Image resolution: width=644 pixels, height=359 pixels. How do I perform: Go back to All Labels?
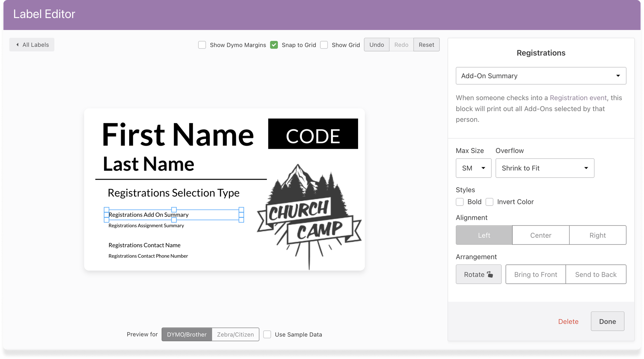click(32, 45)
